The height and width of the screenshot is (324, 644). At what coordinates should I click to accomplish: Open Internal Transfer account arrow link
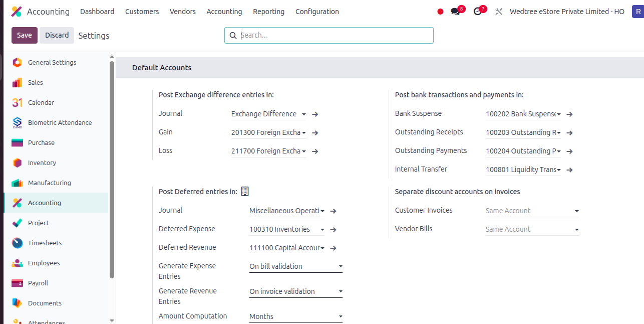569,170
